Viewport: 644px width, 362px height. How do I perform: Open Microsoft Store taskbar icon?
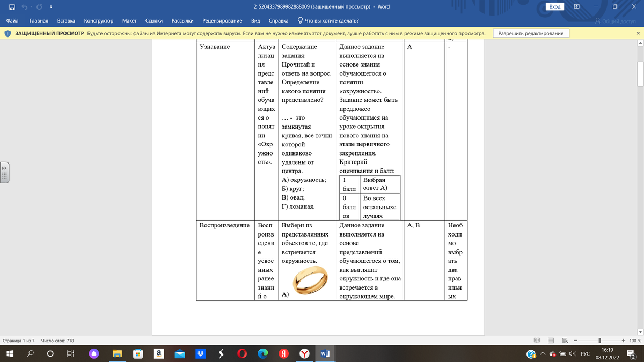tap(138, 354)
